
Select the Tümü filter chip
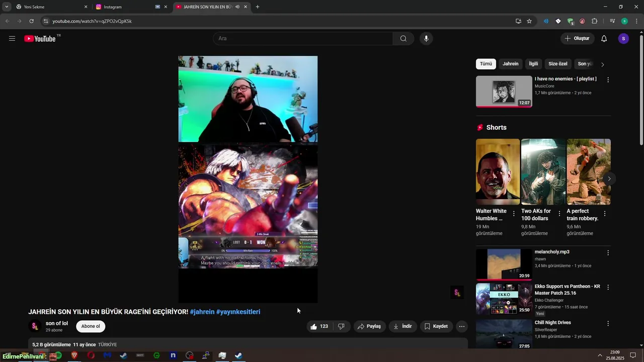coord(486,64)
